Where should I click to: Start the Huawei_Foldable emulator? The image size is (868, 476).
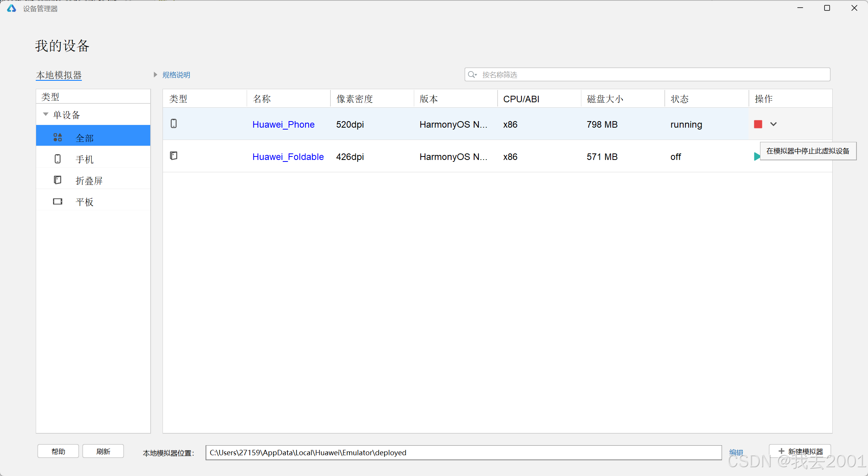756,156
